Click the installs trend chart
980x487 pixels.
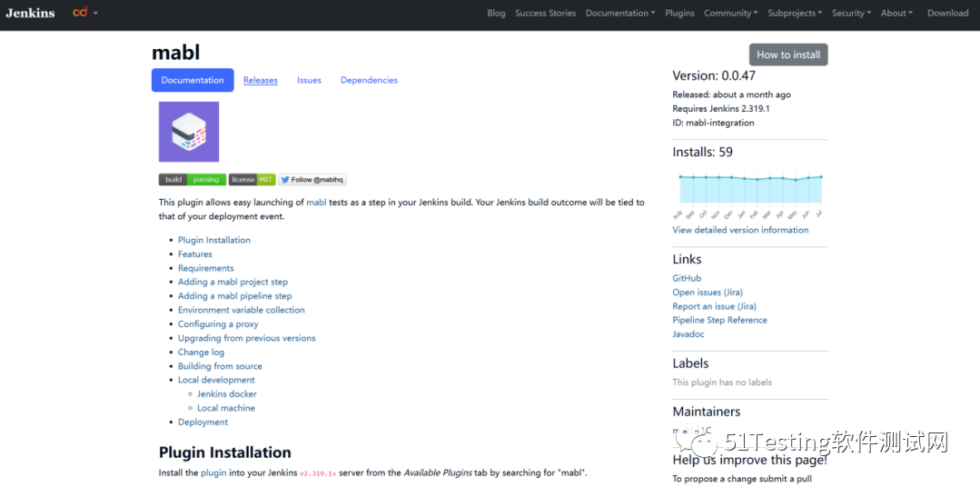tap(750, 194)
